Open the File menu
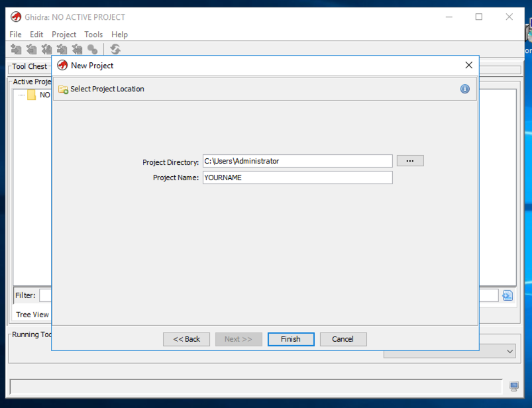Image resolution: width=532 pixels, height=408 pixels. 15,34
